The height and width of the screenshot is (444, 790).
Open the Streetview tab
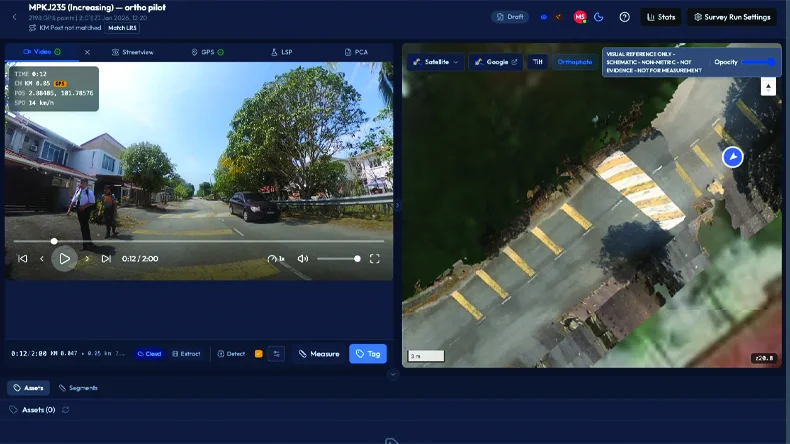click(x=133, y=52)
